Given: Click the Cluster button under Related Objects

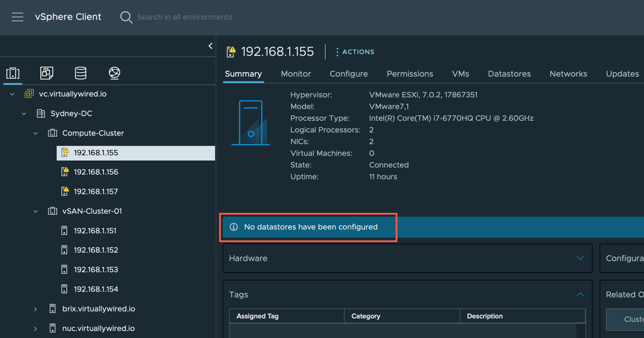Looking at the screenshot, I should [625, 319].
